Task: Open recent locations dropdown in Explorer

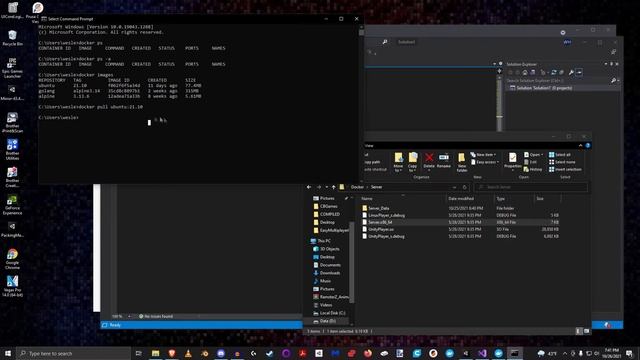Action: 327,187
